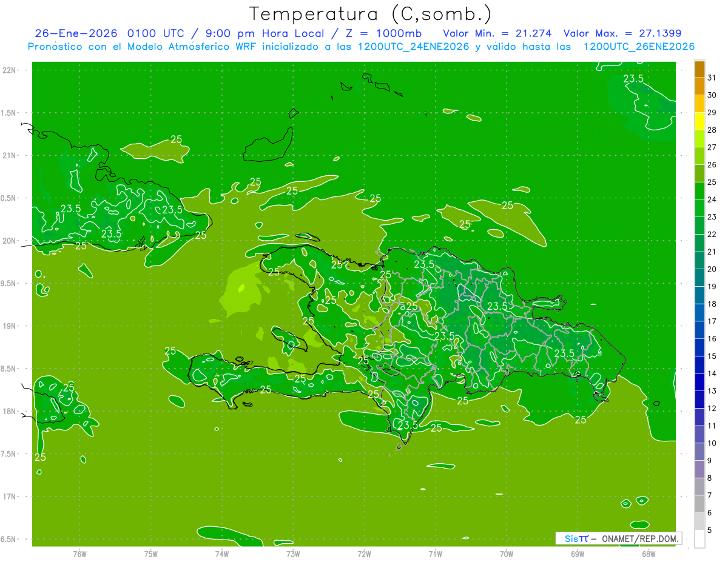Click the '72W' longitude axis label

[364, 554]
